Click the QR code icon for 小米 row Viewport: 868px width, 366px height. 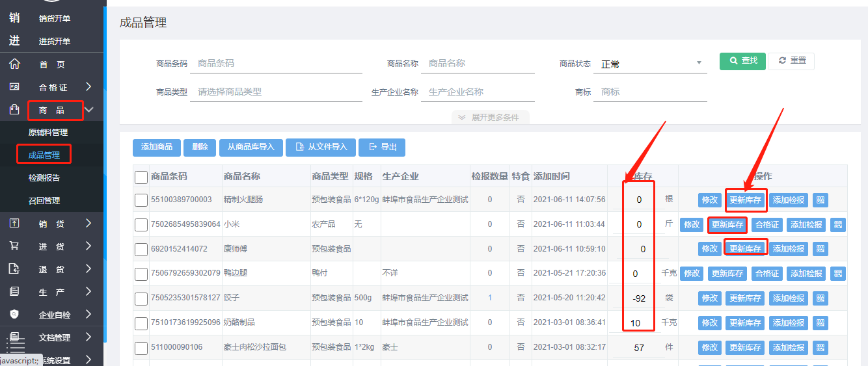[x=838, y=225]
